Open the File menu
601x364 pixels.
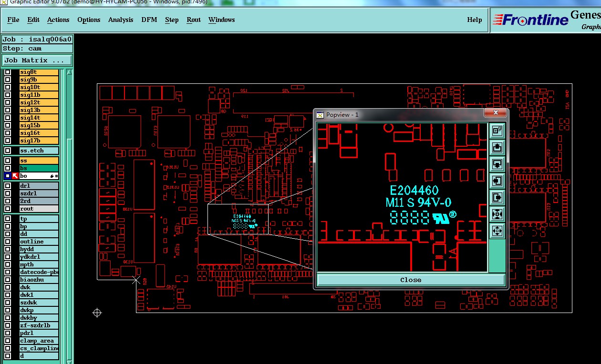pos(13,20)
